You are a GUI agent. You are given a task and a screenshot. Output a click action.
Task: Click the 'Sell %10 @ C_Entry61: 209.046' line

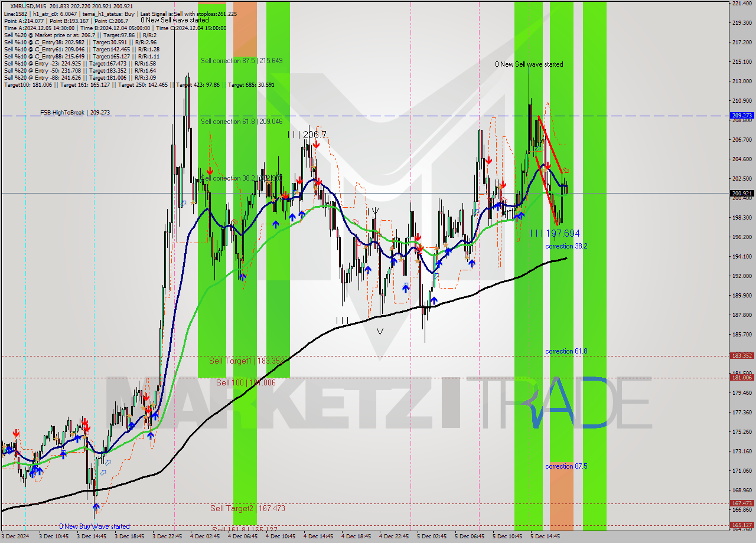tap(82, 49)
